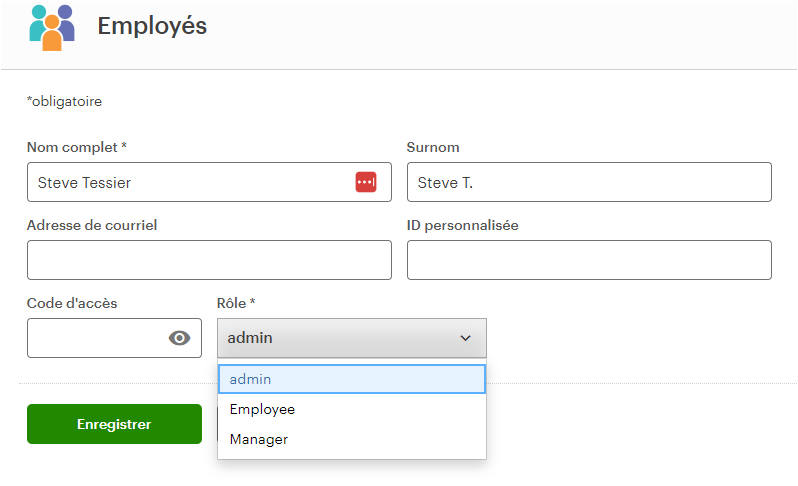Click the Nom complet label
The width and height of the screenshot is (798, 486).
coord(77,148)
